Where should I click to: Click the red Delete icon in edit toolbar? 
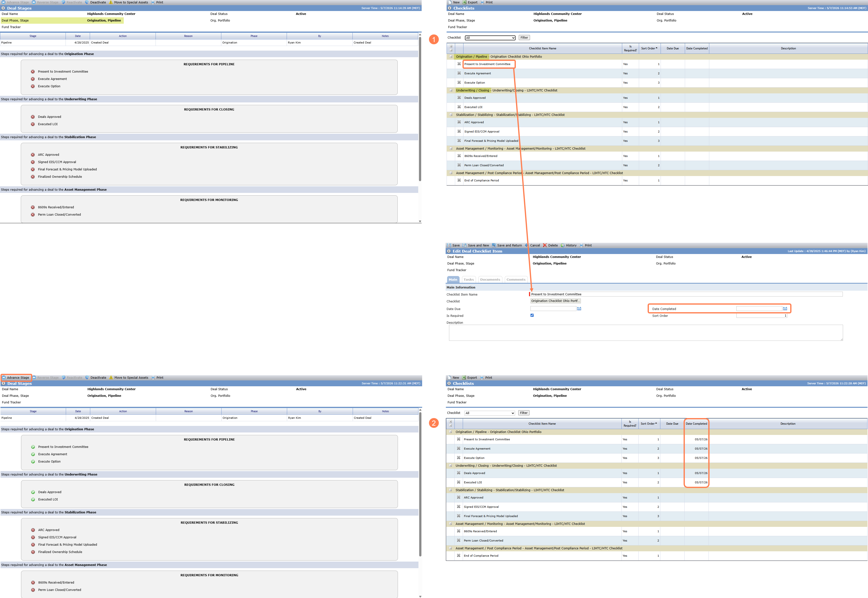(x=545, y=245)
